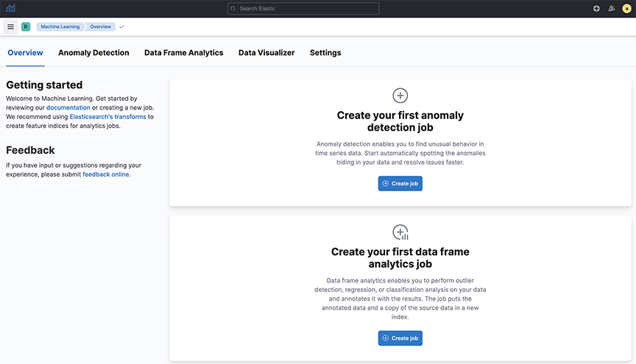Open the hamburger navigation menu
The width and height of the screenshot is (636, 364).
pos(10,26)
